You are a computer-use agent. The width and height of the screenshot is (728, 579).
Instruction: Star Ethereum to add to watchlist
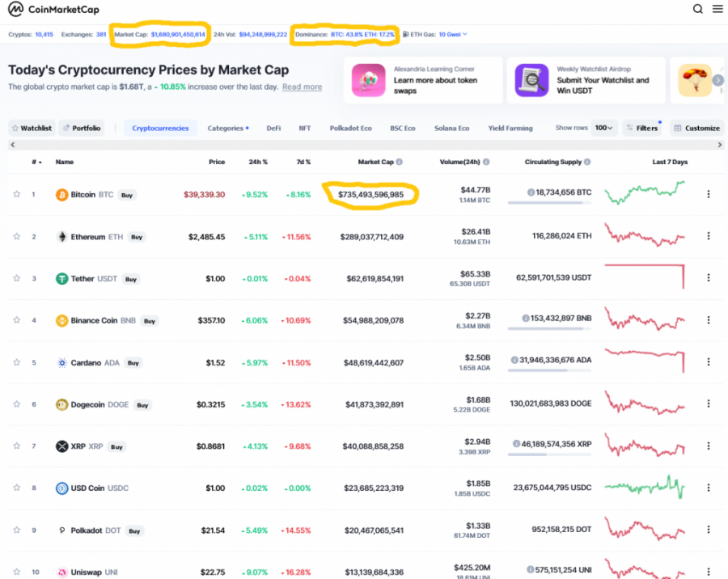click(x=17, y=236)
